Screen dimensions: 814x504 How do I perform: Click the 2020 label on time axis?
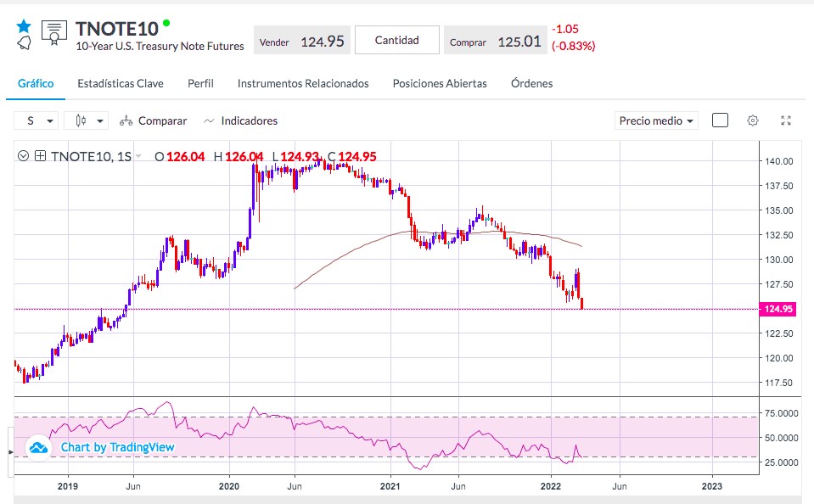229,486
